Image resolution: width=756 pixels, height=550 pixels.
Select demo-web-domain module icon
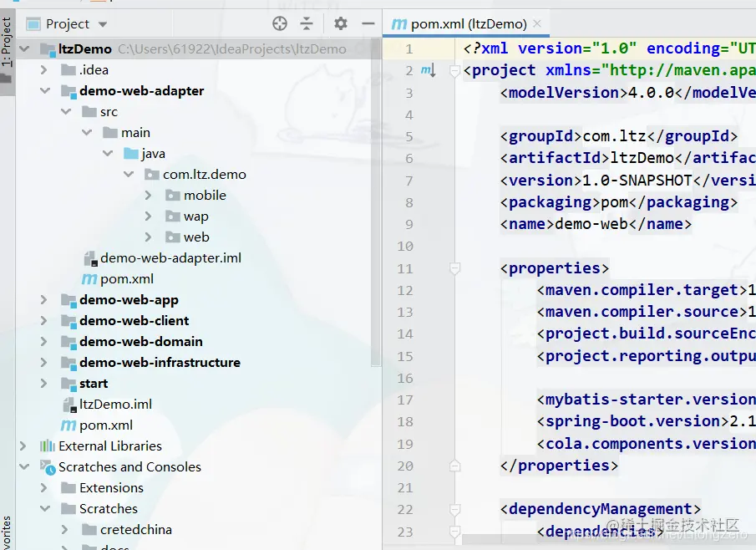pyautogui.click(x=68, y=342)
